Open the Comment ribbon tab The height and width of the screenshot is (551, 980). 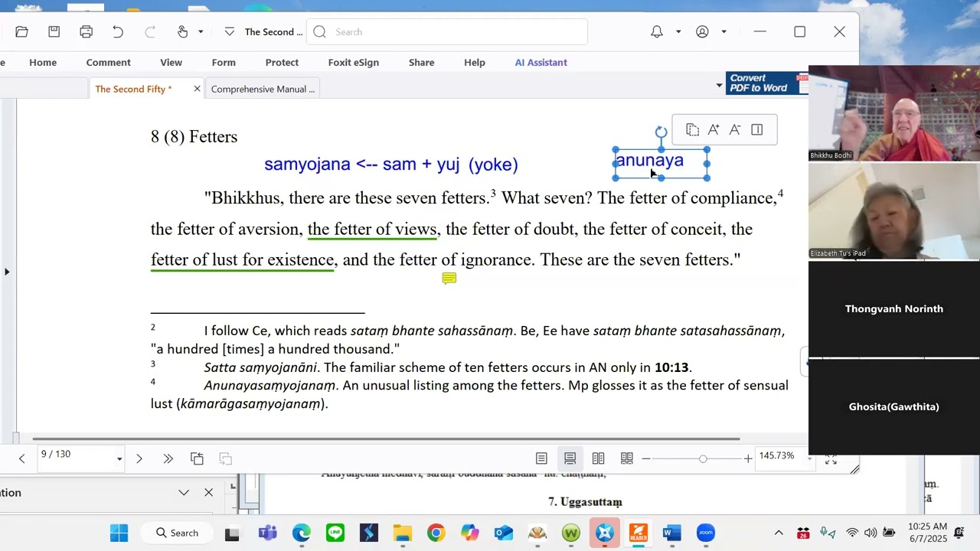point(108,62)
